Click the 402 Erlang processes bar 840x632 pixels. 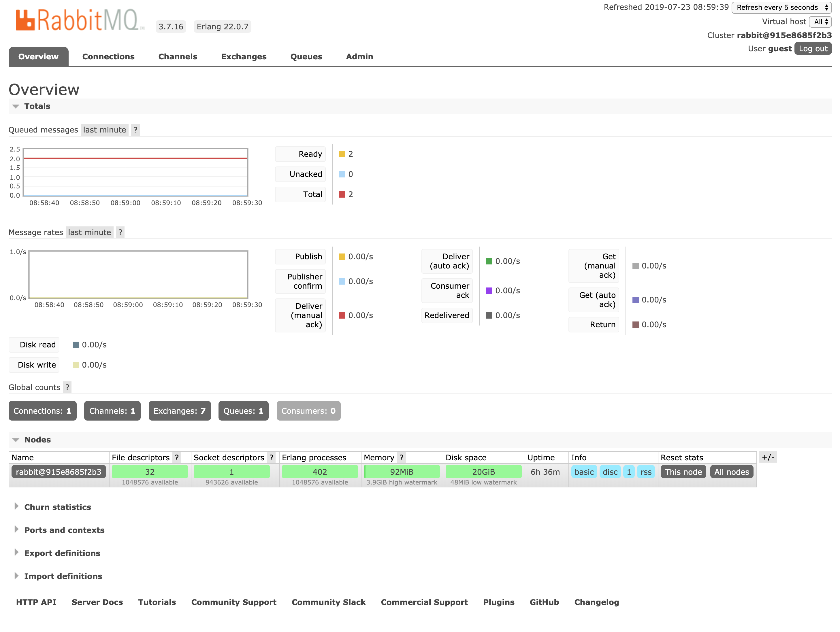coord(320,472)
